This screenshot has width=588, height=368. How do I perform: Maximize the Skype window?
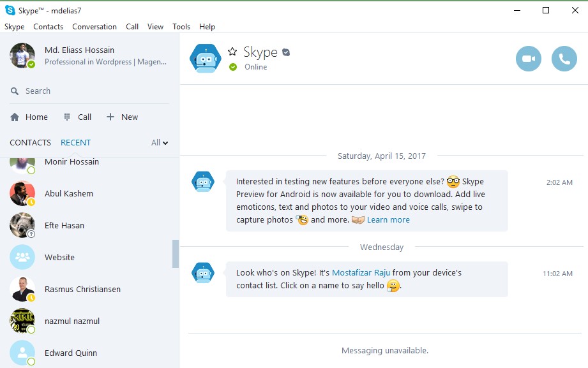(x=546, y=10)
